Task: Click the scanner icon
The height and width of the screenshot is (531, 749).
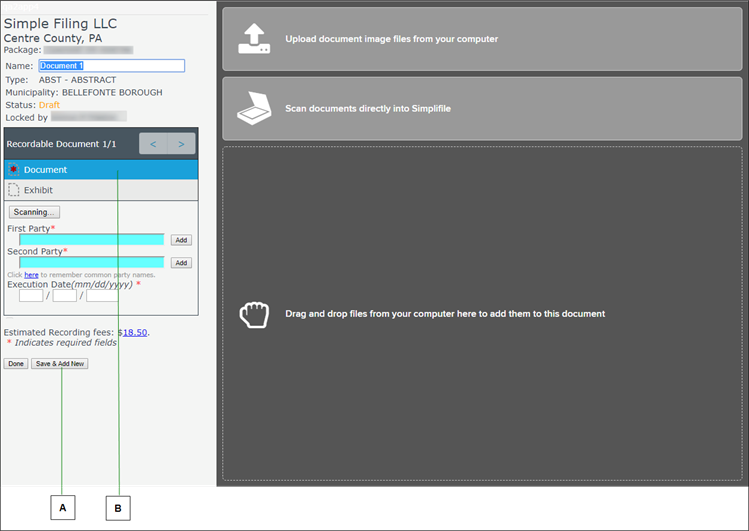Action: (x=254, y=108)
